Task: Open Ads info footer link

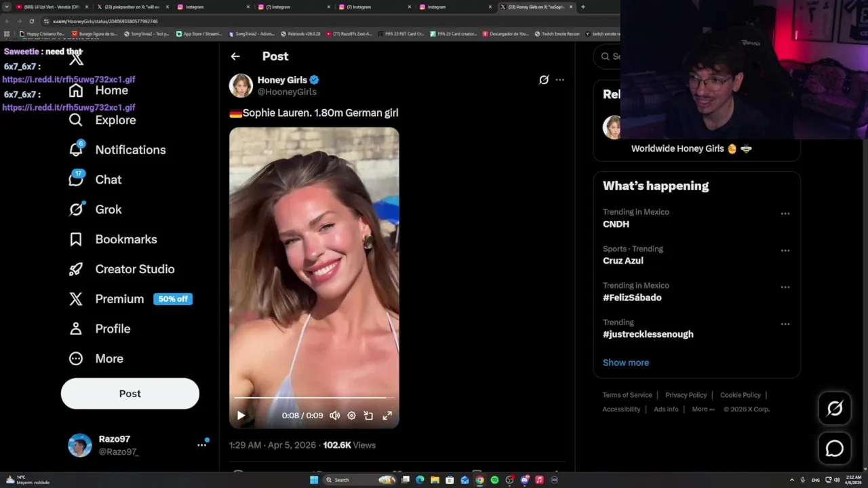Action: [666, 409]
